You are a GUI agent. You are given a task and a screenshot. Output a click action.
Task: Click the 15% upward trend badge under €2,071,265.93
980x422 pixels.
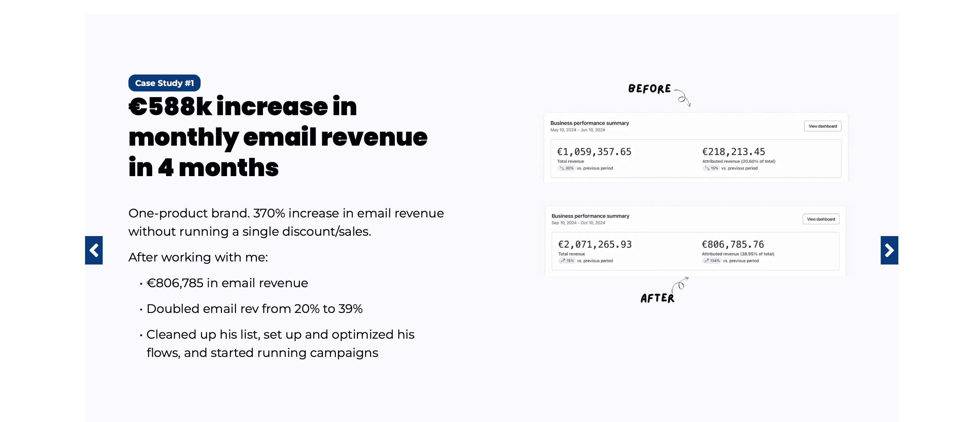click(x=567, y=261)
